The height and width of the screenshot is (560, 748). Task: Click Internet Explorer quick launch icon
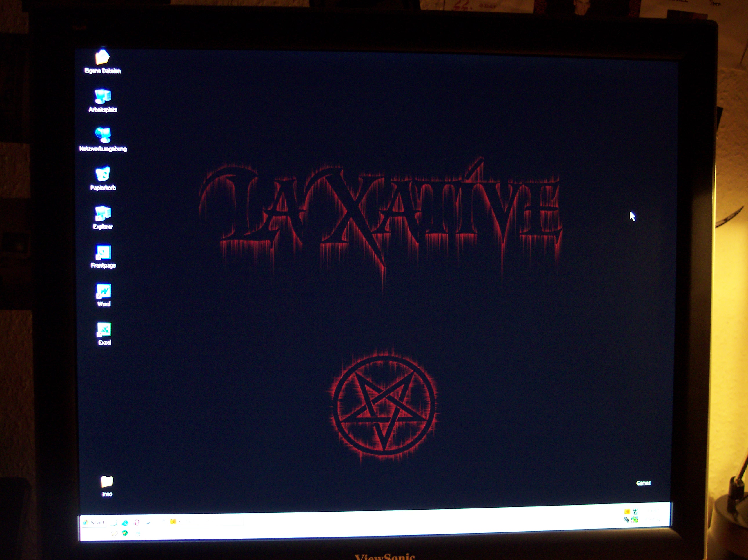coord(125,523)
